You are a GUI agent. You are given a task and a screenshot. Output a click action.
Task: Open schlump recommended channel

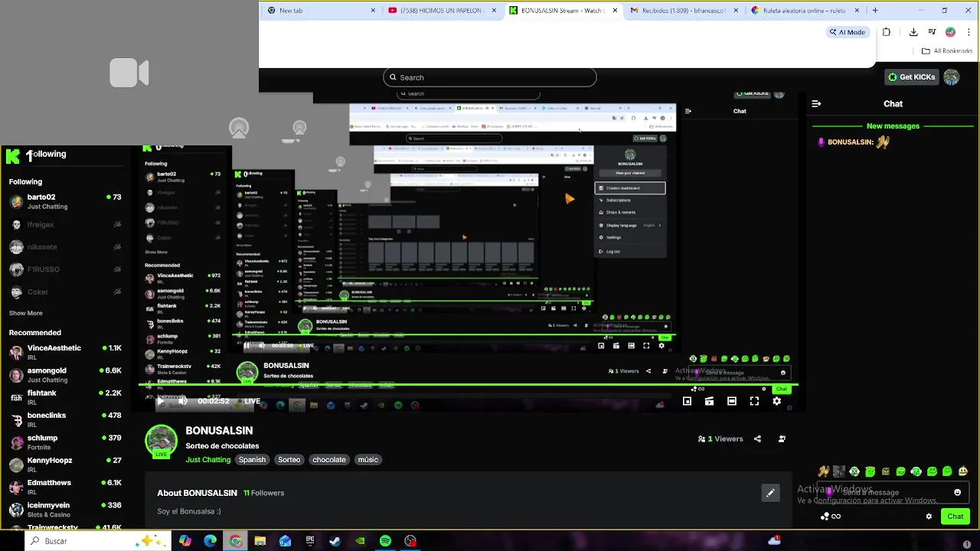65,442
